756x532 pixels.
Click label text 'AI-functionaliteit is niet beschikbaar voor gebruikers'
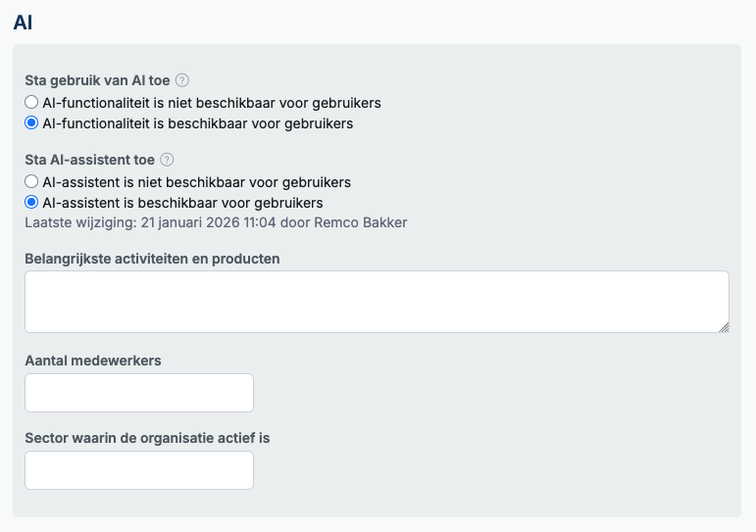pyautogui.click(x=212, y=103)
